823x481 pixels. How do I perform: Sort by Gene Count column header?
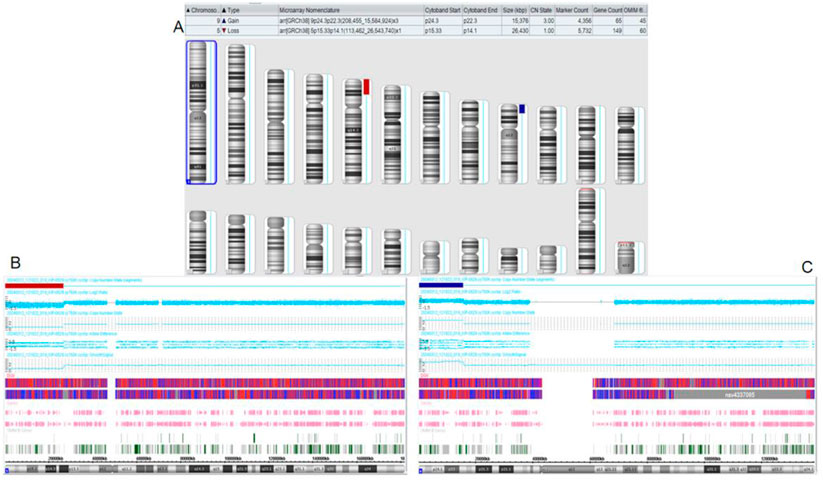[x=608, y=10]
